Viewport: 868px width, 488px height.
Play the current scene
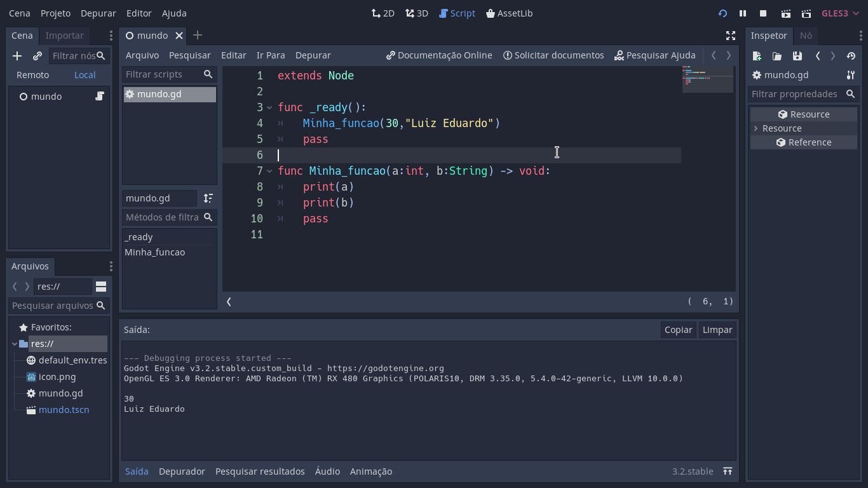pyautogui.click(x=786, y=13)
